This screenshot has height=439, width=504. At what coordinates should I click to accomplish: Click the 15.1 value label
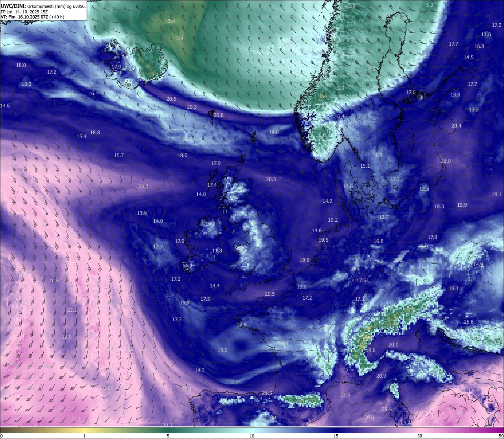pos(365,166)
